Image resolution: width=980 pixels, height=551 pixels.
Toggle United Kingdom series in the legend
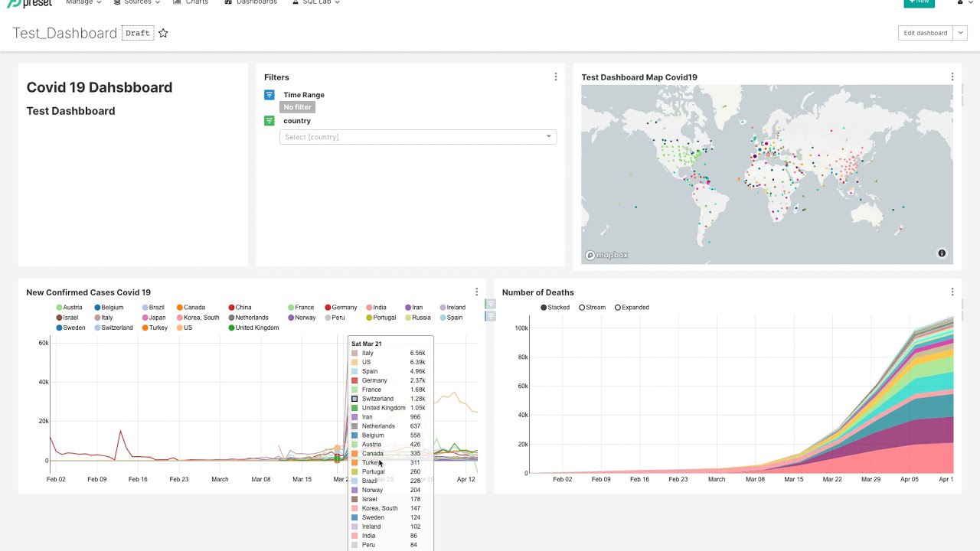point(253,328)
